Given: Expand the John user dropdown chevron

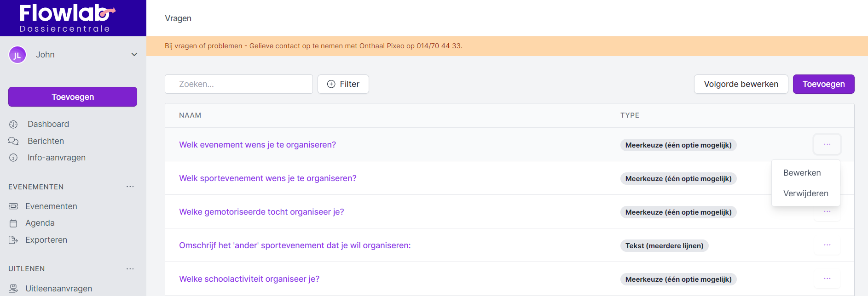Looking at the screenshot, I should [x=134, y=55].
